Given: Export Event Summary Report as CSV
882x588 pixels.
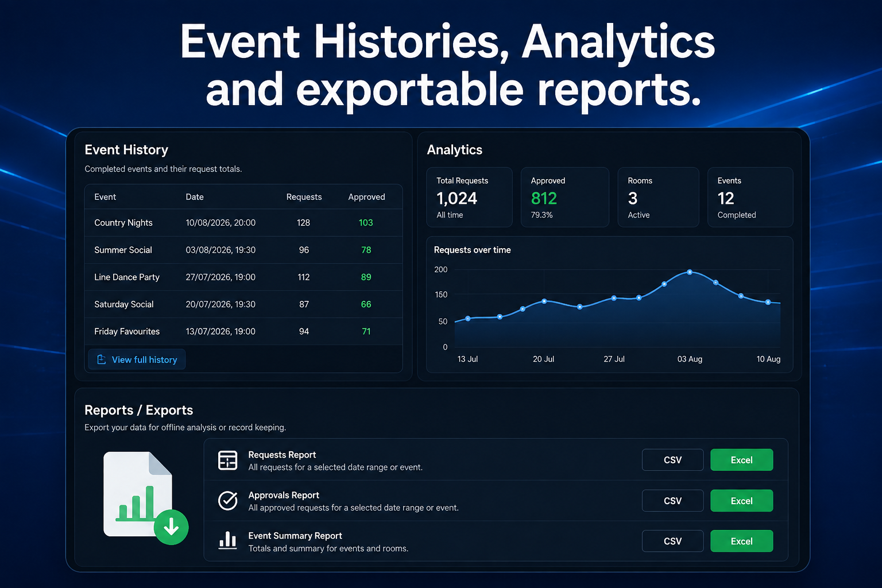Looking at the screenshot, I should [672, 541].
